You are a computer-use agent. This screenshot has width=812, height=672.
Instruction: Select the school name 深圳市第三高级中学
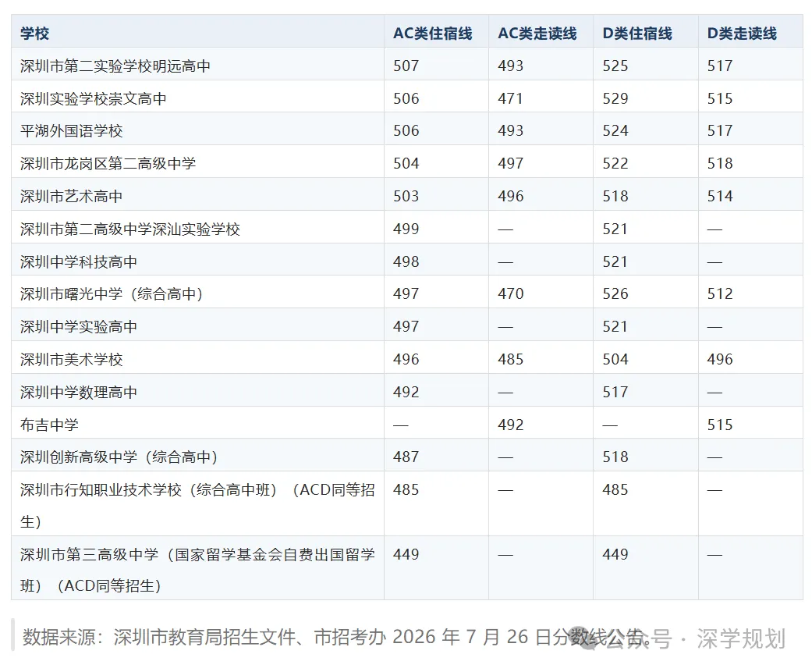(x=90, y=554)
